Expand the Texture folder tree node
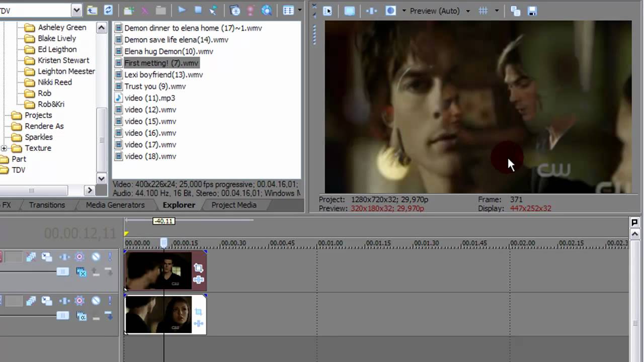 coord(4,148)
